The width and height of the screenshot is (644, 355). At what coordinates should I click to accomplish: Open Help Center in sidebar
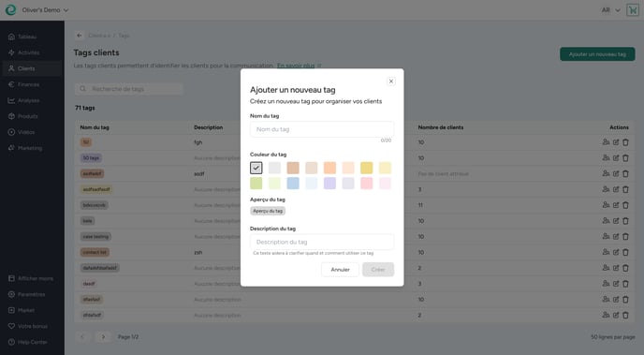32,342
